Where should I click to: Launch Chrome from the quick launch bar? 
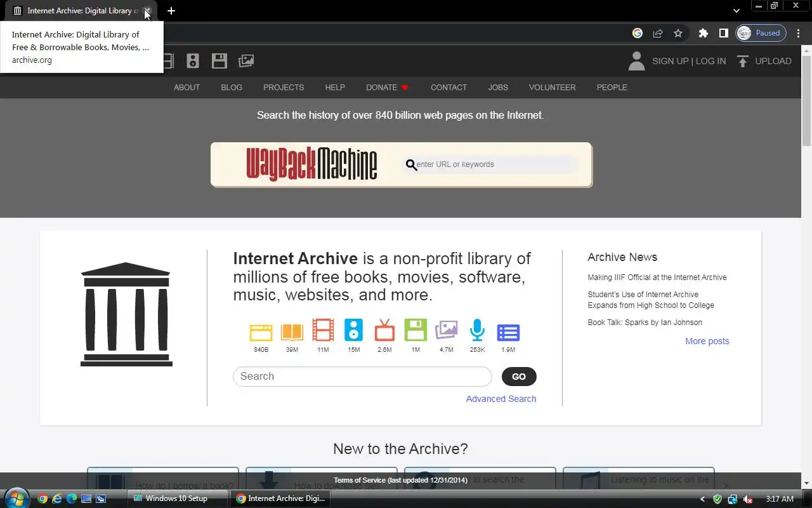pyautogui.click(x=43, y=498)
